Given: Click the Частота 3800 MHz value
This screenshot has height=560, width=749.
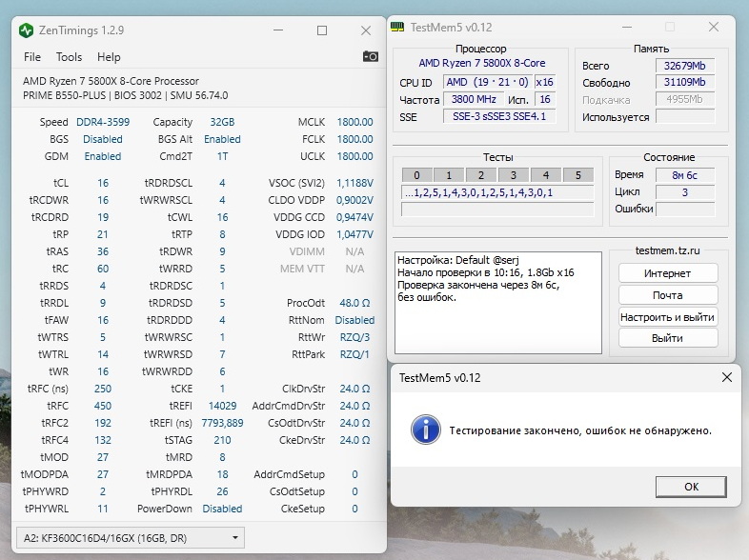Looking at the screenshot, I should click(x=474, y=99).
